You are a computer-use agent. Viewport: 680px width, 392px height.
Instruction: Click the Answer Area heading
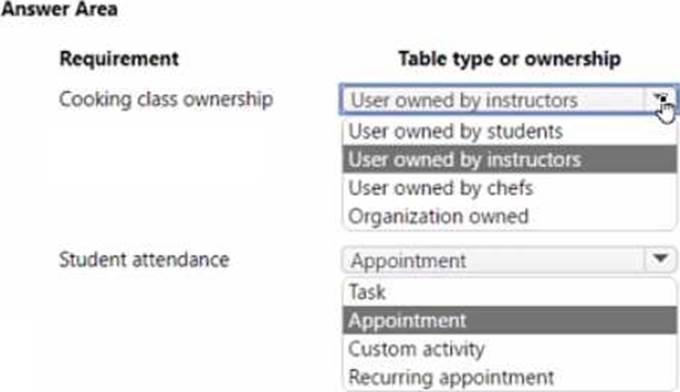pos(59,9)
